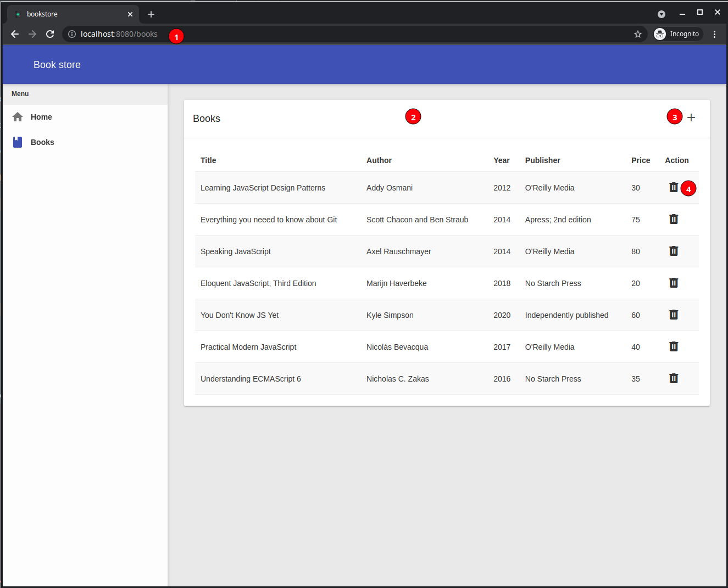Viewport: 728px width, 588px height.
Task: Click price '75' cell
Action: point(636,220)
